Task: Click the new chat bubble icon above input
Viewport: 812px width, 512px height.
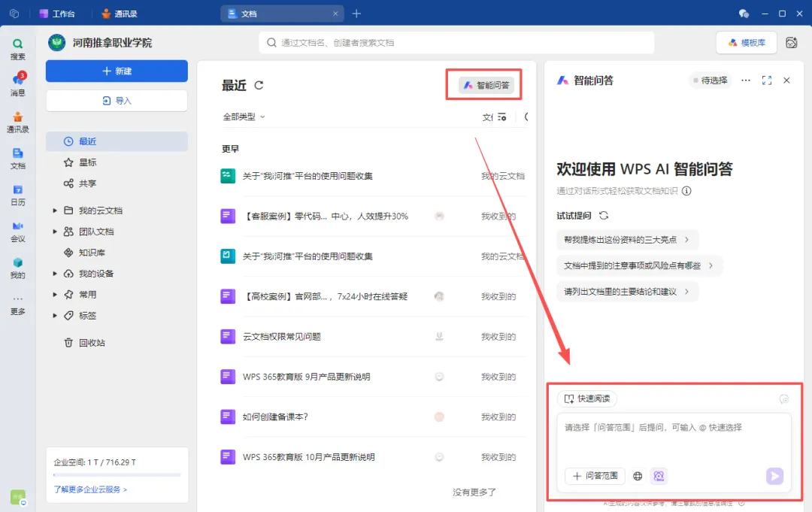Action: click(784, 398)
